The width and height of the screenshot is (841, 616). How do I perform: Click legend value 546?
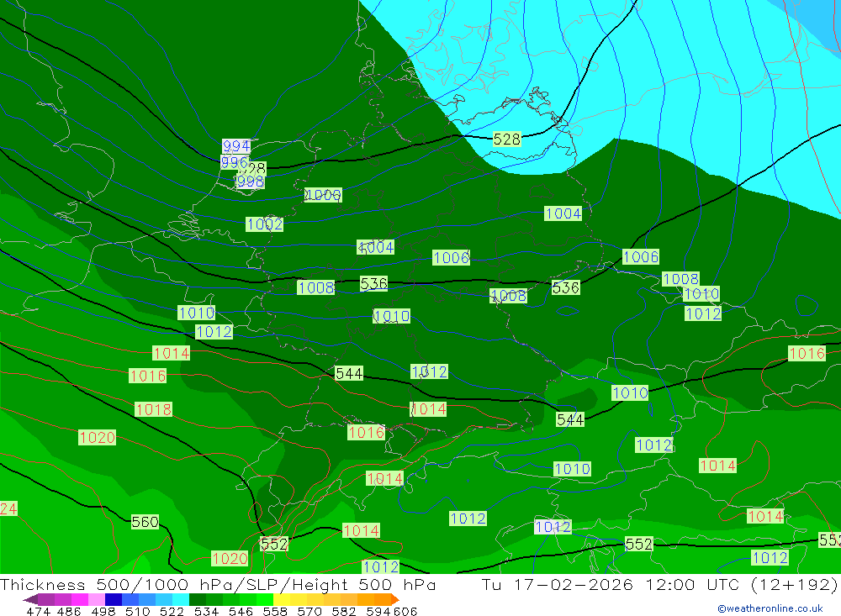[x=241, y=611]
